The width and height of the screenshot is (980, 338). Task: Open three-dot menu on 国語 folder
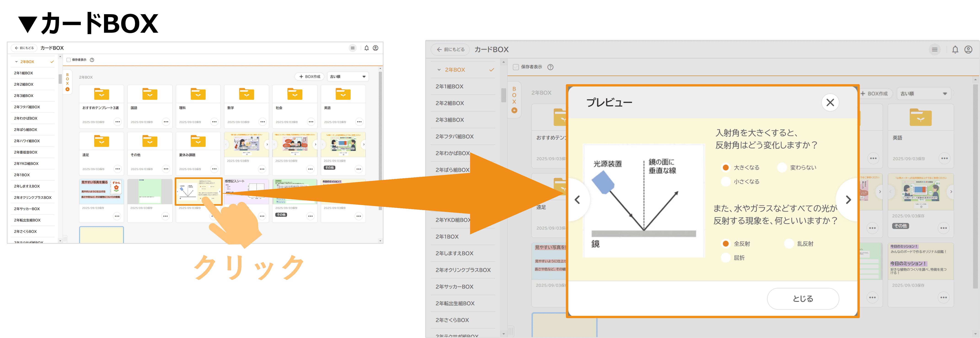point(166,122)
